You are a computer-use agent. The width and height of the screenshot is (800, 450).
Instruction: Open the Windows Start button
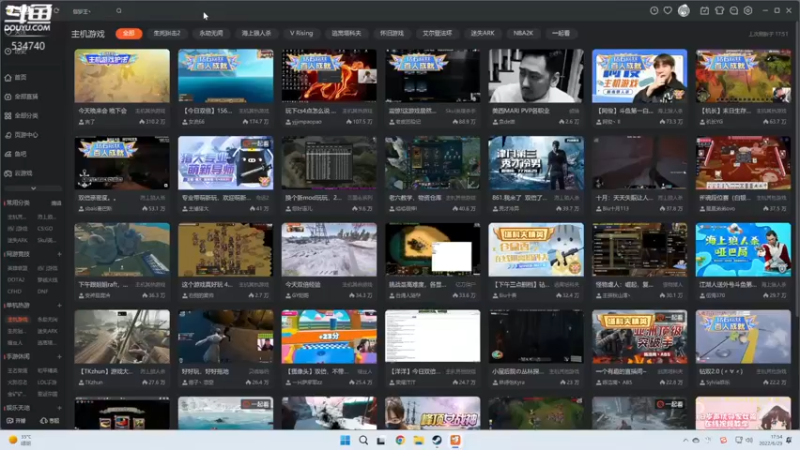pyautogui.click(x=345, y=440)
